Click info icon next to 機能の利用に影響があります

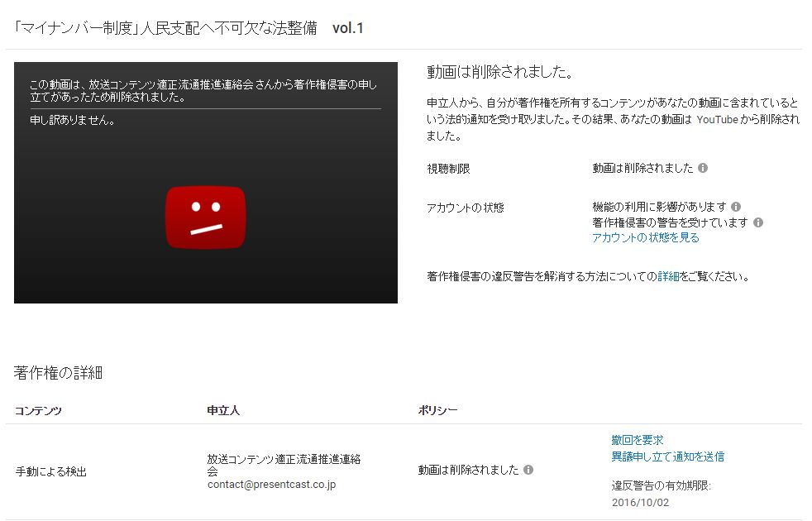[x=736, y=207]
